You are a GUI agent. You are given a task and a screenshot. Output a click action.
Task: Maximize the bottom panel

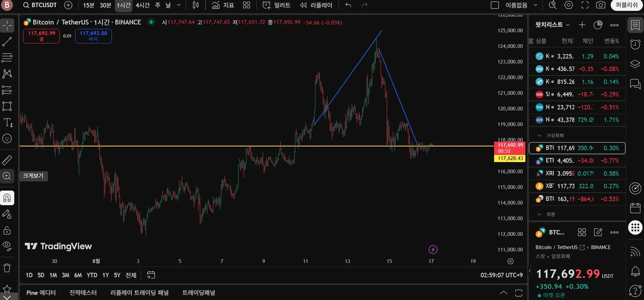point(519,293)
